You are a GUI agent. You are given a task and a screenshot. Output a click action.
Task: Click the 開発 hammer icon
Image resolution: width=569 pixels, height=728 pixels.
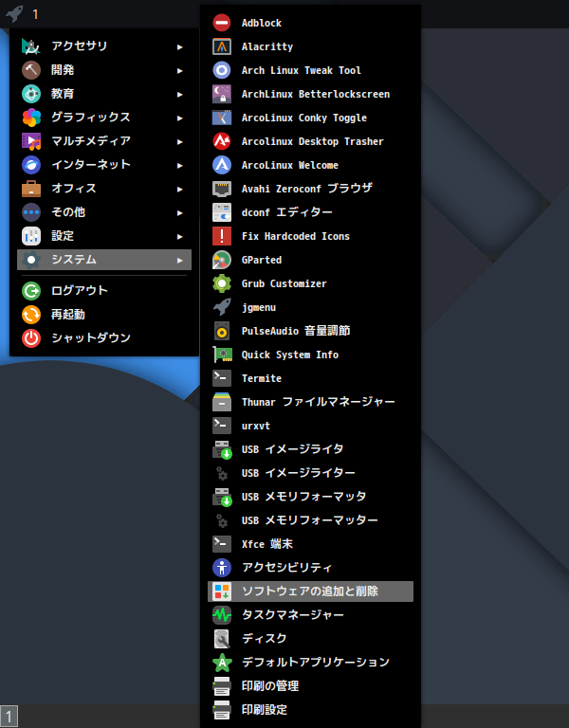31,69
